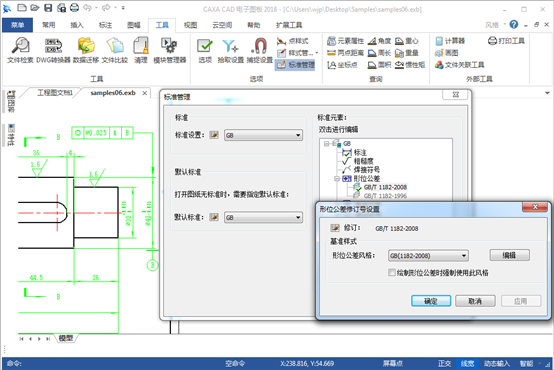Switch to the 工程图文档1 document tab
Image resolution: width=554 pixels, height=370 pixels.
(55, 93)
